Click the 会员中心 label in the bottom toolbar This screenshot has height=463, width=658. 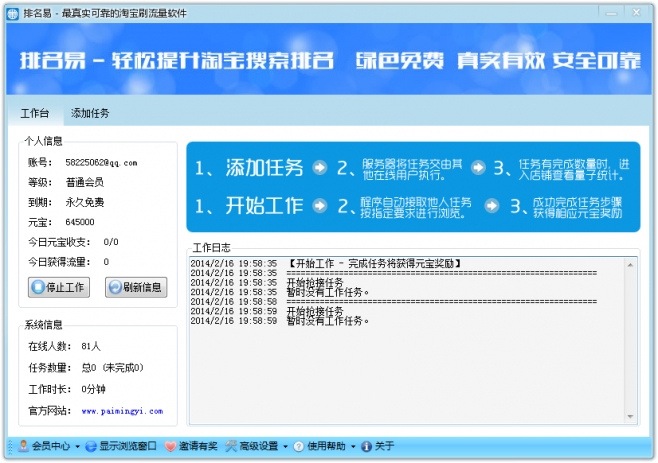pos(51,446)
